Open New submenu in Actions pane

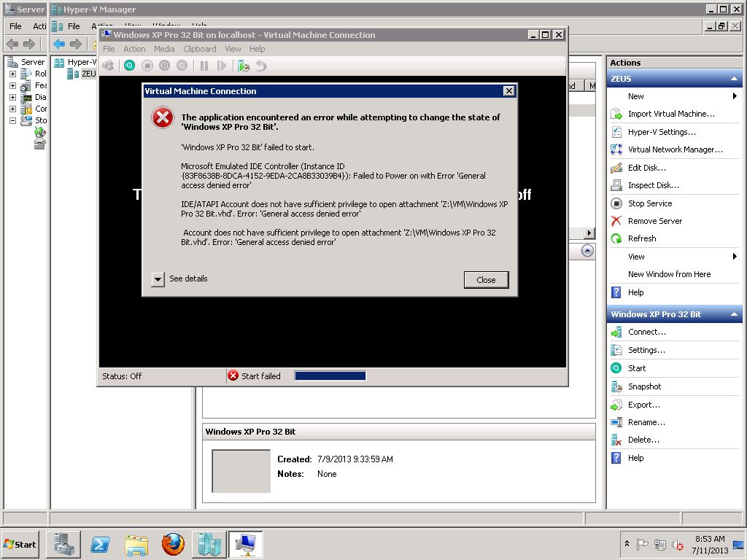coord(674,96)
